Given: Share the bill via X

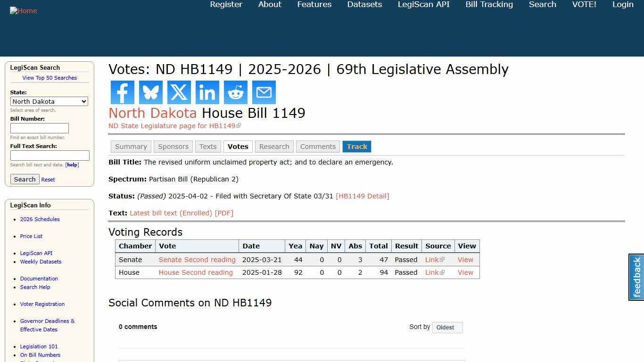Looking at the screenshot, I should click(179, 92).
